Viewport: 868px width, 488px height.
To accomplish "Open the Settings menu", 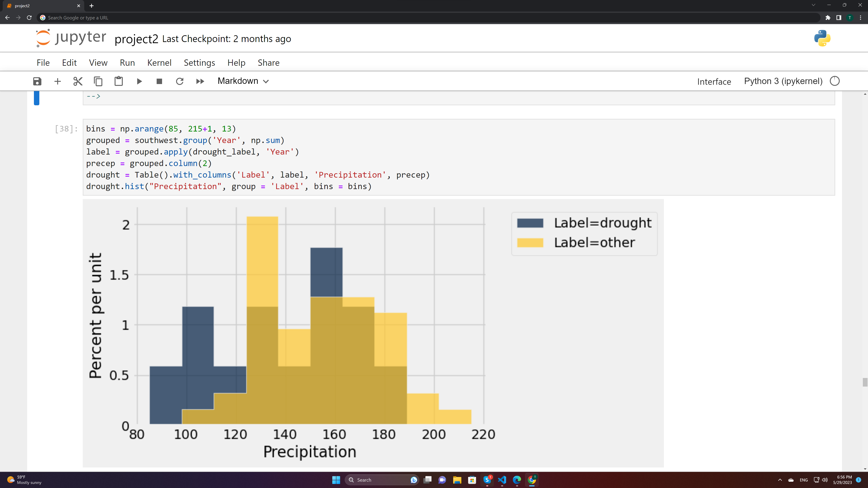I will pyautogui.click(x=199, y=63).
